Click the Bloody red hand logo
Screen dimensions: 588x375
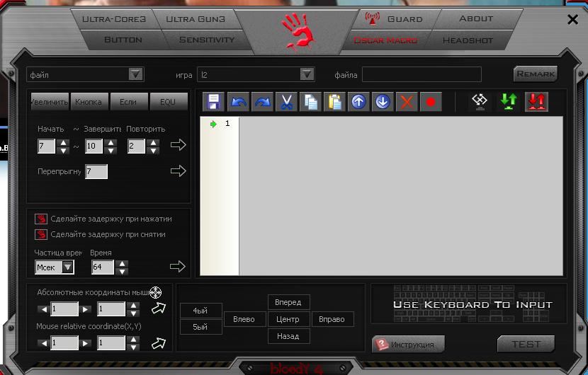pos(298,33)
